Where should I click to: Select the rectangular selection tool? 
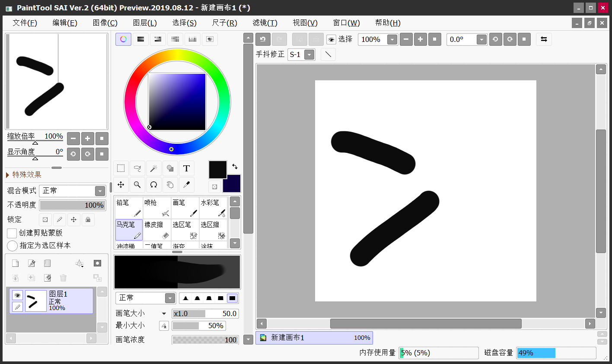click(x=121, y=168)
